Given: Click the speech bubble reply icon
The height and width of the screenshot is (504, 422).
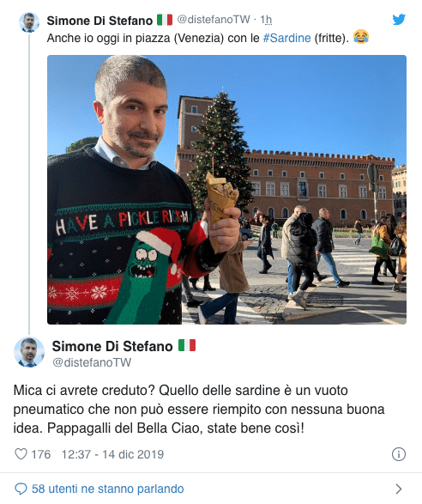Looking at the screenshot, I should click(21, 489).
